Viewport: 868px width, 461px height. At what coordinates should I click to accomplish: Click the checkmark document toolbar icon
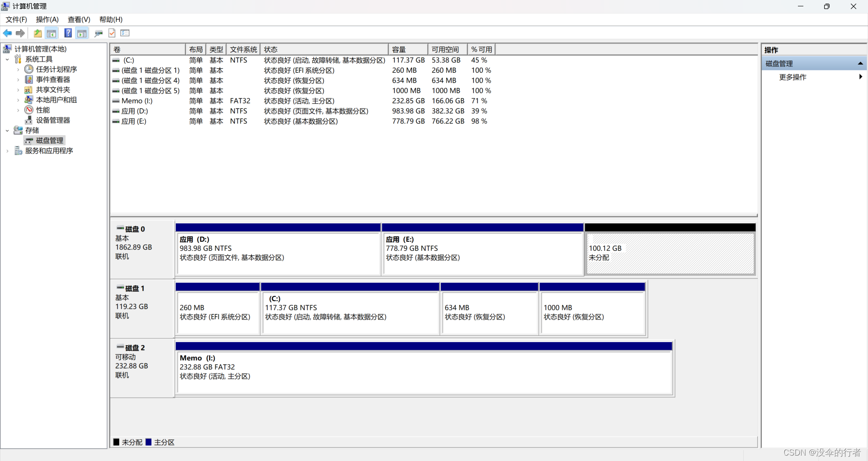(x=112, y=33)
